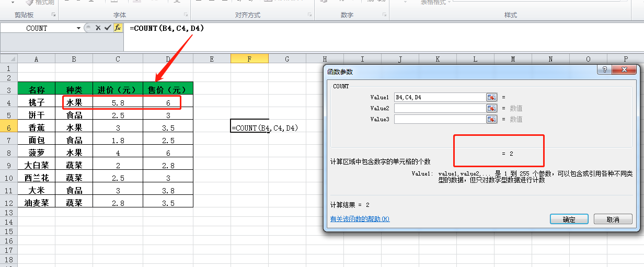Screen dimensions: 644x267
Task: Open the 对齐方式 group dialog launcher
Action: pyautogui.click(x=308, y=15)
